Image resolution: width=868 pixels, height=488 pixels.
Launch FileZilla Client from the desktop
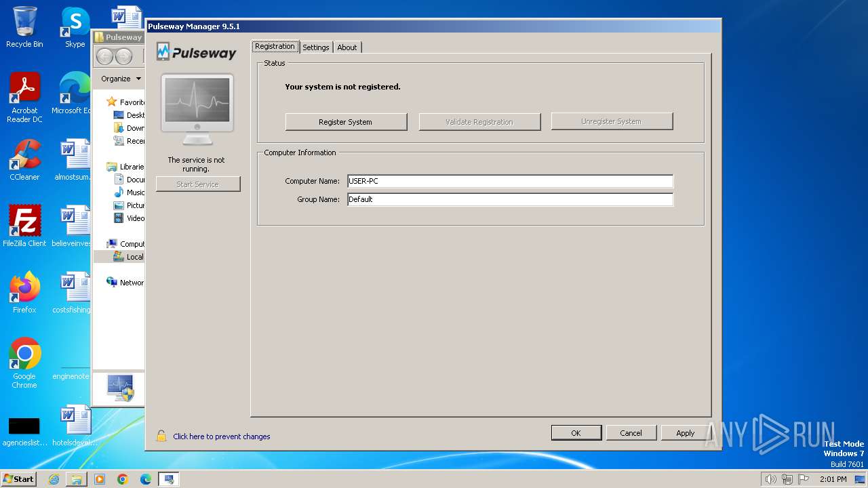point(24,226)
